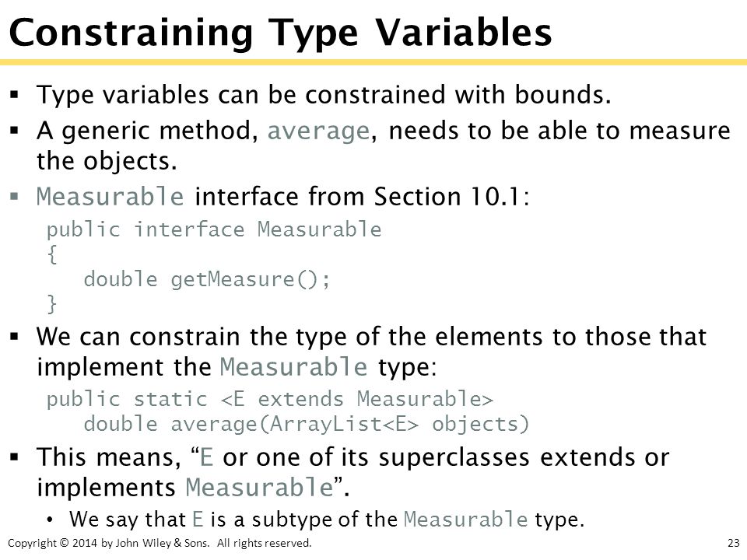Click the double average(ArrayList<E> objects) line
The image size is (747, 560).
click(x=307, y=424)
